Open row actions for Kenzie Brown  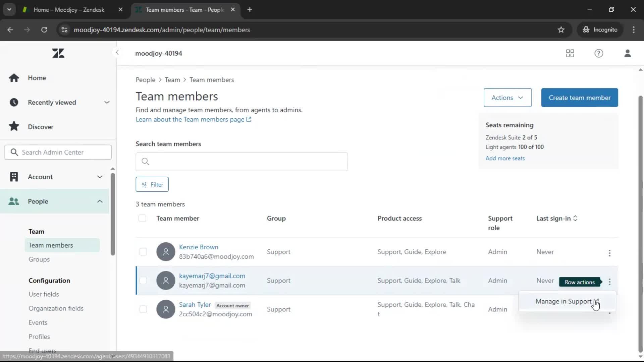tap(609, 253)
